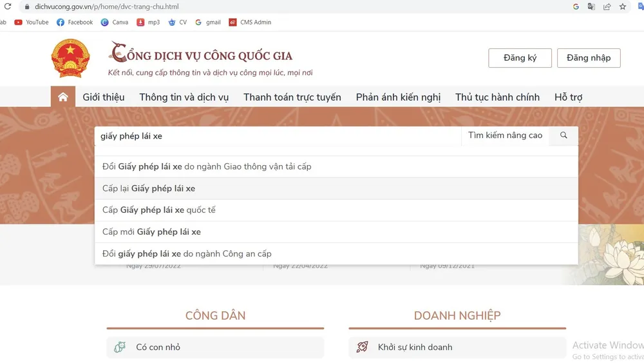Open the DOANH NGHIỆP section heading
The height and width of the screenshot is (363, 644).
click(457, 316)
